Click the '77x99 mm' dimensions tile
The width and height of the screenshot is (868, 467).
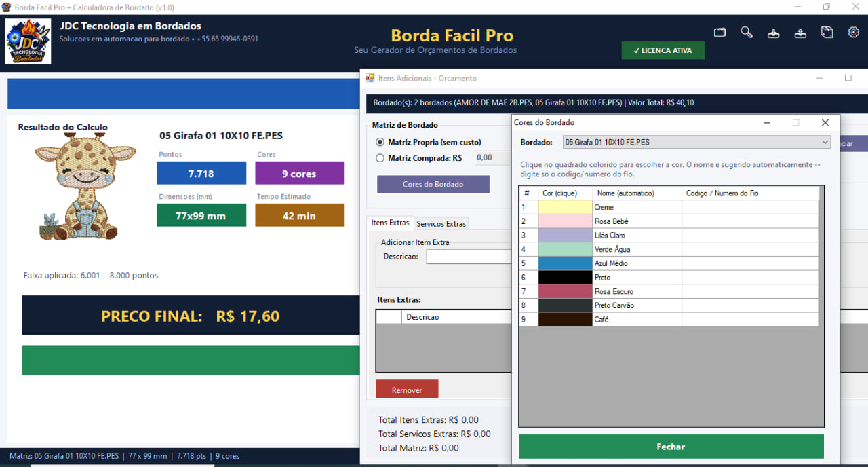coord(201,215)
